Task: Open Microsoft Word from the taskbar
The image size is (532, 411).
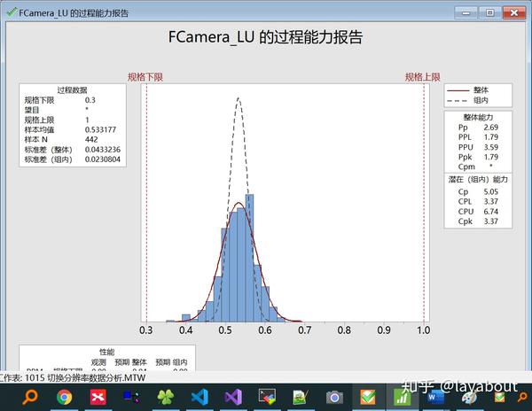Action: [x=435, y=397]
